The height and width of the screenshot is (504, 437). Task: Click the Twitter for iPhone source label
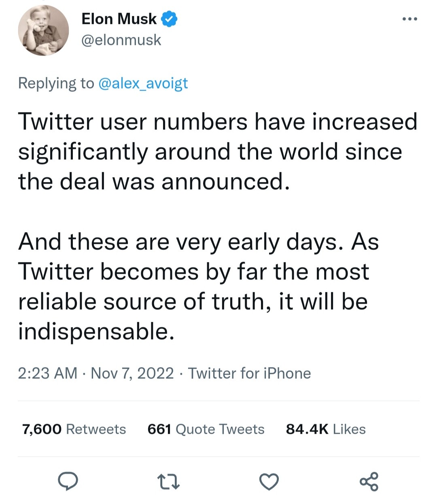pyautogui.click(x=249, y=373)
